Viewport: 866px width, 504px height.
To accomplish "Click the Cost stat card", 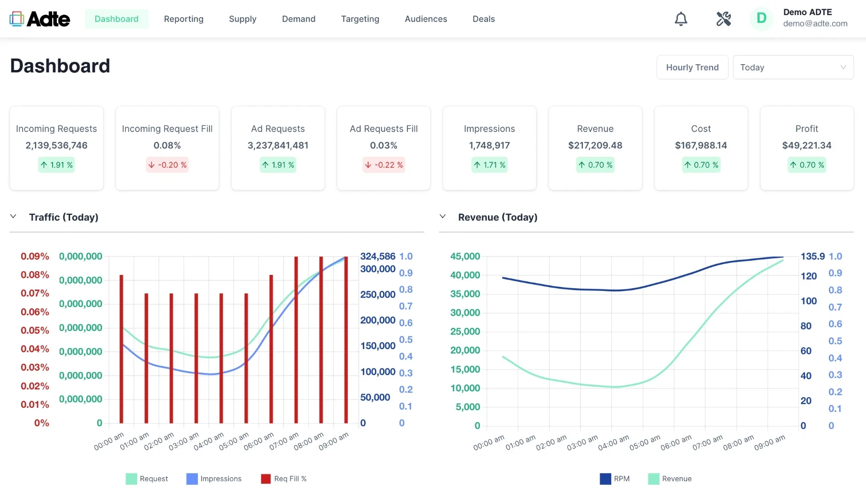I will 701,148.
